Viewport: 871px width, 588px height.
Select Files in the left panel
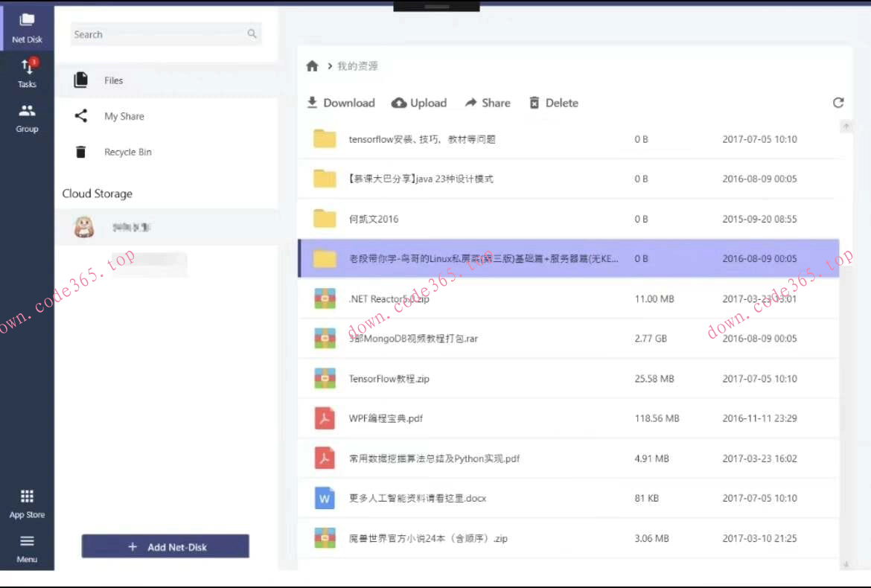point(113,80)
